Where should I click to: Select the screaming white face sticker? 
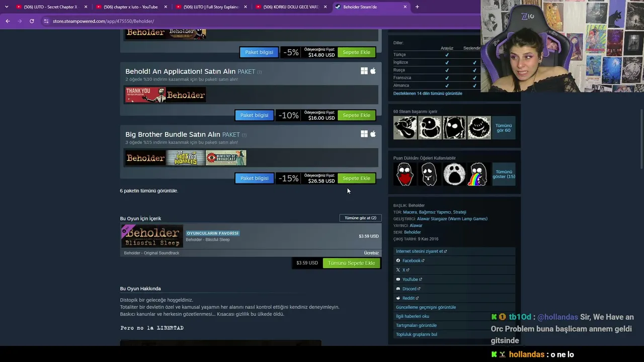pos(454,174)
